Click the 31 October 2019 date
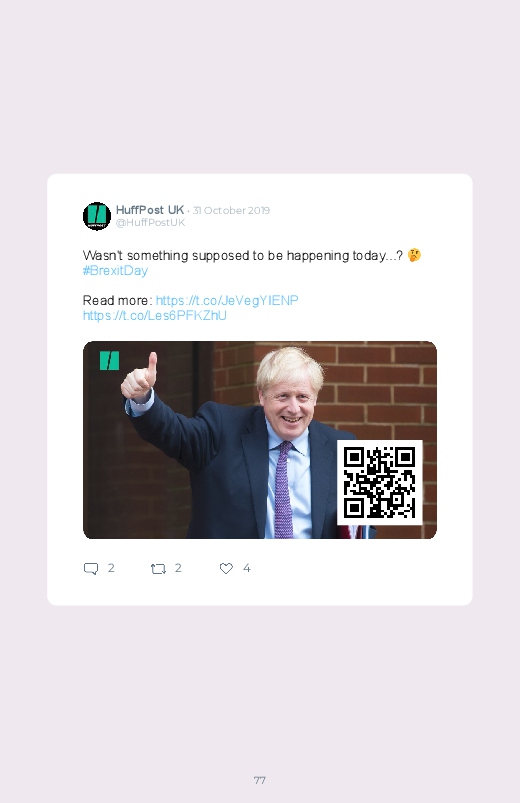The image size is (520, 803). click(231, 210)
